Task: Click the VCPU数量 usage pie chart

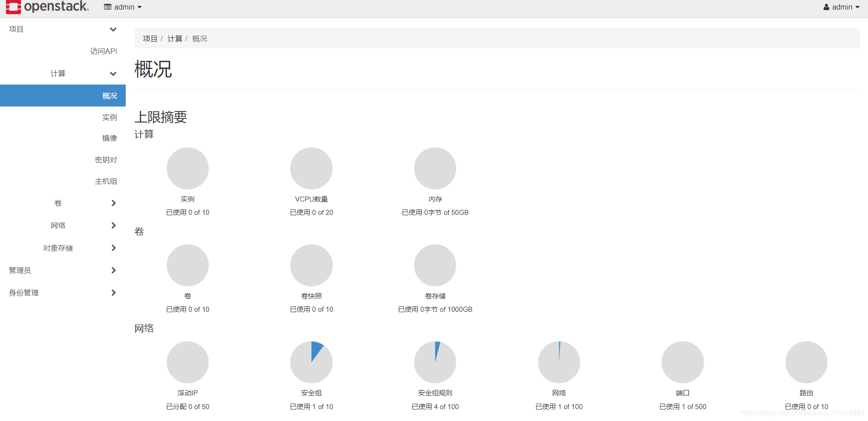Action: click(311, 168)
